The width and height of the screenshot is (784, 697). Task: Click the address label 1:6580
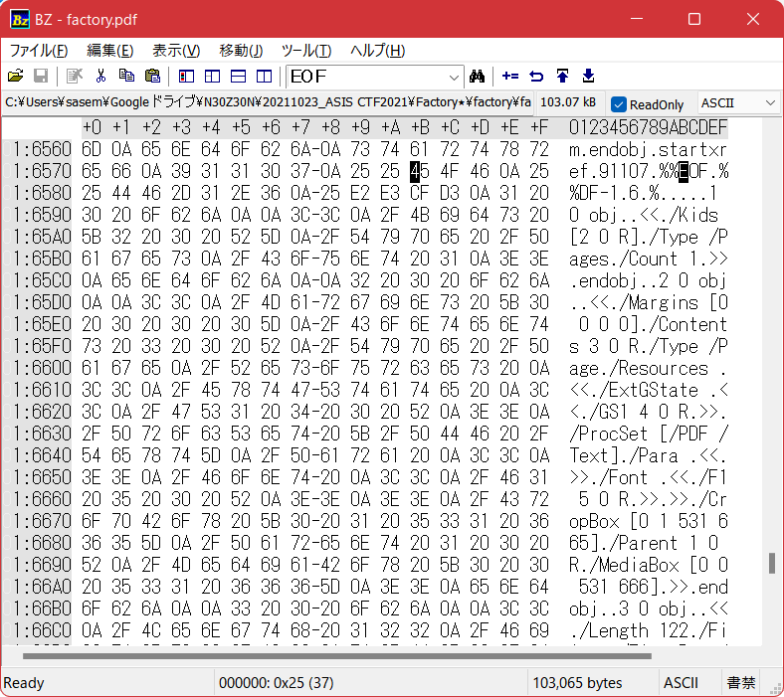point(42,193)
